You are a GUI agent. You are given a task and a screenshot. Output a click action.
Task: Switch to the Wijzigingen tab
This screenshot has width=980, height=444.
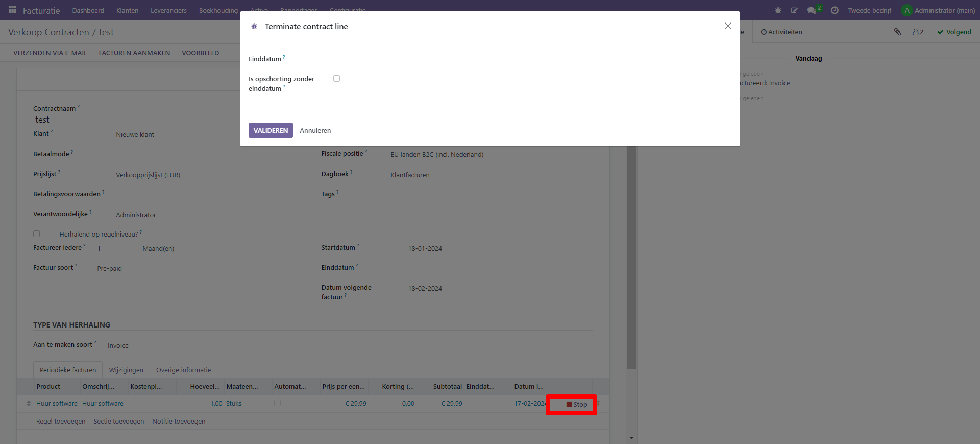126,370
